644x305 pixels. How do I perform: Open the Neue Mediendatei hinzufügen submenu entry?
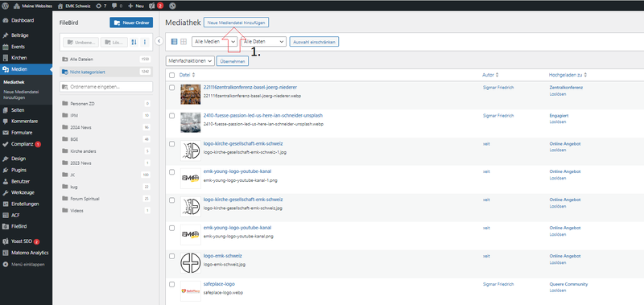[21, 95]
